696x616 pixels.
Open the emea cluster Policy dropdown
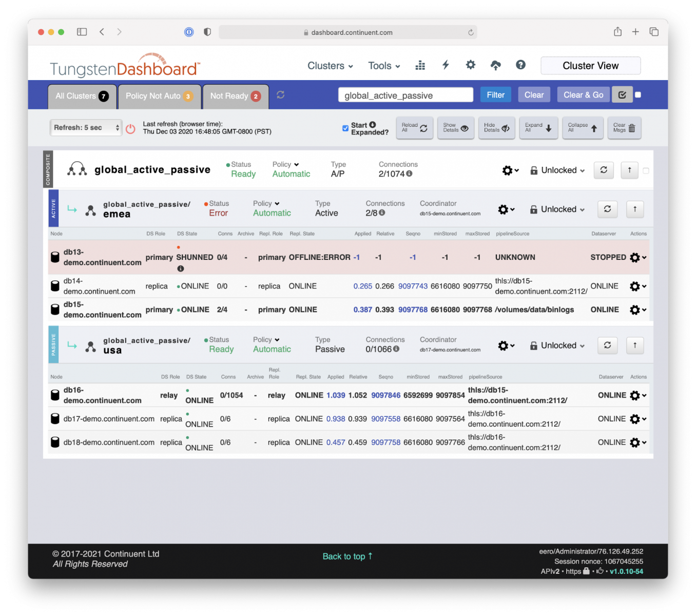(x=266, y=203)
